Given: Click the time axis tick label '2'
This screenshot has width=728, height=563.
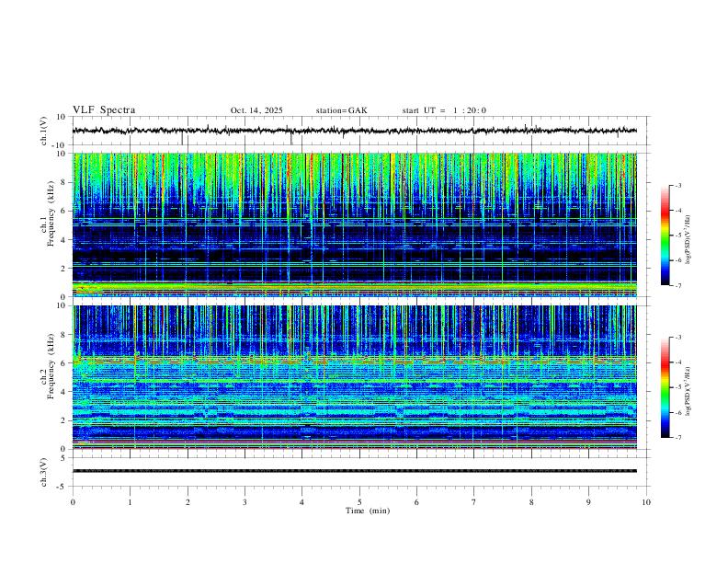Looking at the screenshot, I should point(188,502).
